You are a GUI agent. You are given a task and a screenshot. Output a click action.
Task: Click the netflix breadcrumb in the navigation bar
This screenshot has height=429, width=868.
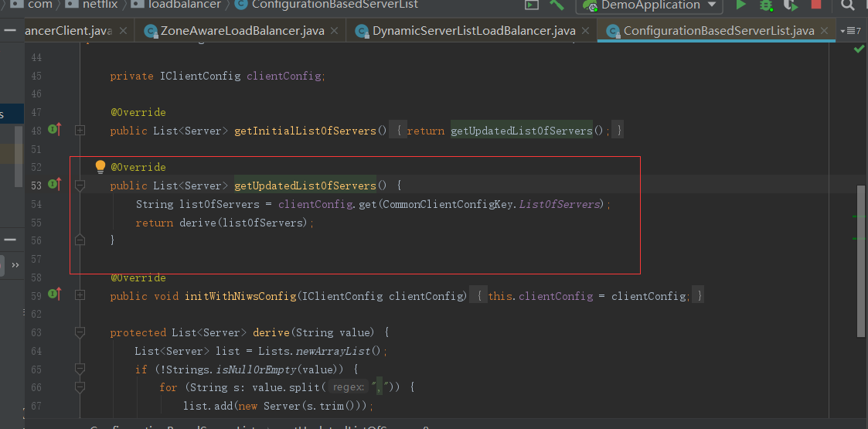tap(93, 5)
